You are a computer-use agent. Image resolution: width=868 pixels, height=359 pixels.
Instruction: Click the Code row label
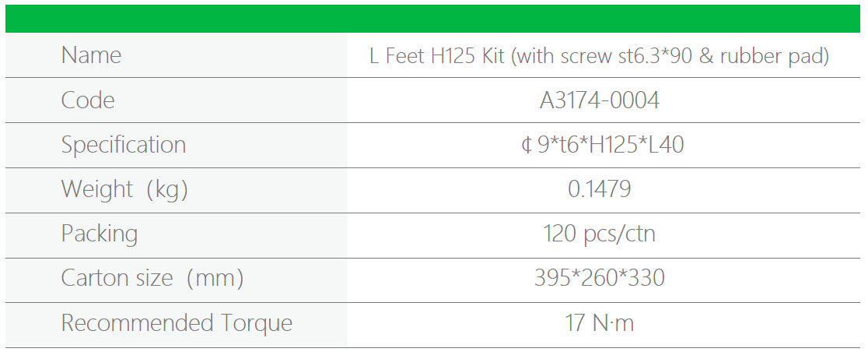(88, 100)
